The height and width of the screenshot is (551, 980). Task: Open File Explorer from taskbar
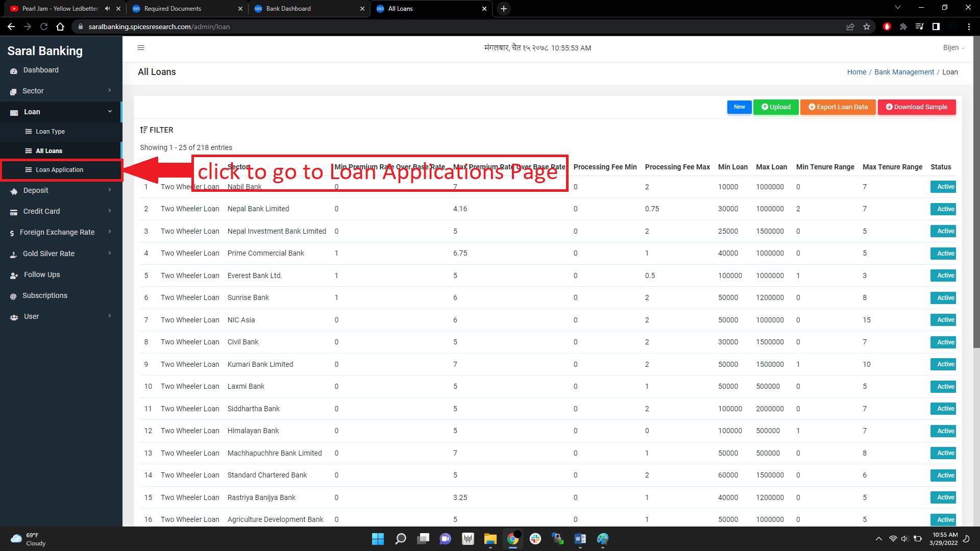(490, 539)
